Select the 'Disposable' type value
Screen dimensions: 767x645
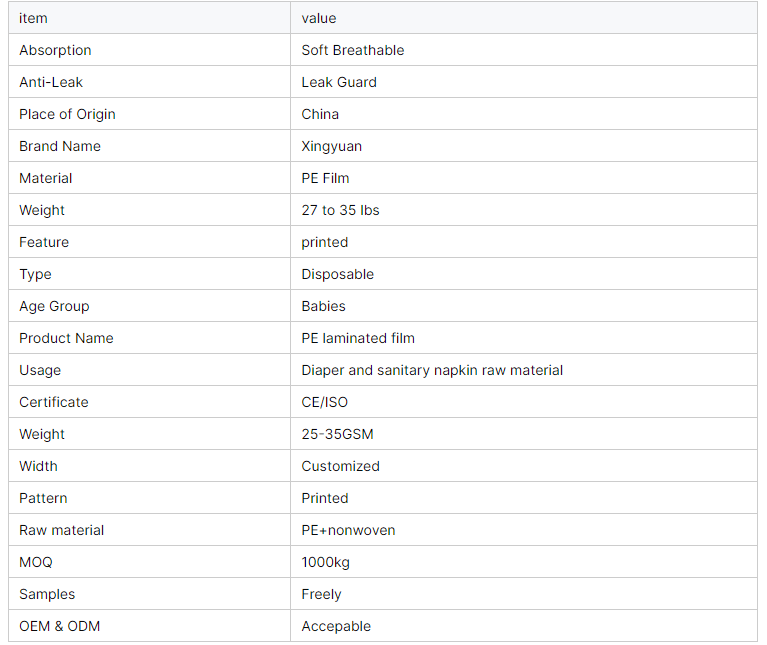pos(338,274)
